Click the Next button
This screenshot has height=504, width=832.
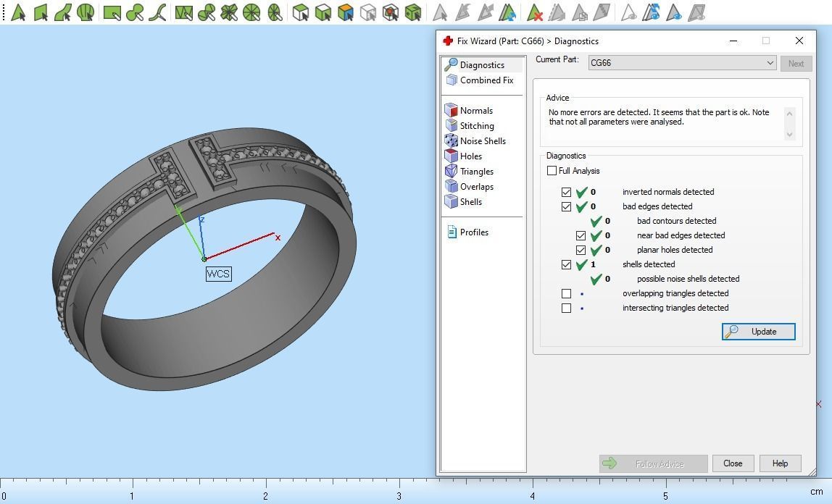click(x=796, y=63)
